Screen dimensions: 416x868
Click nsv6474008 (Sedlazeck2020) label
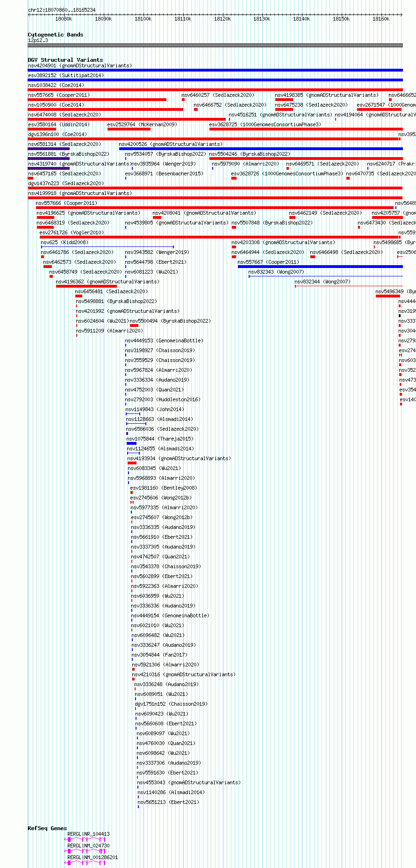(x=65, y=115)
